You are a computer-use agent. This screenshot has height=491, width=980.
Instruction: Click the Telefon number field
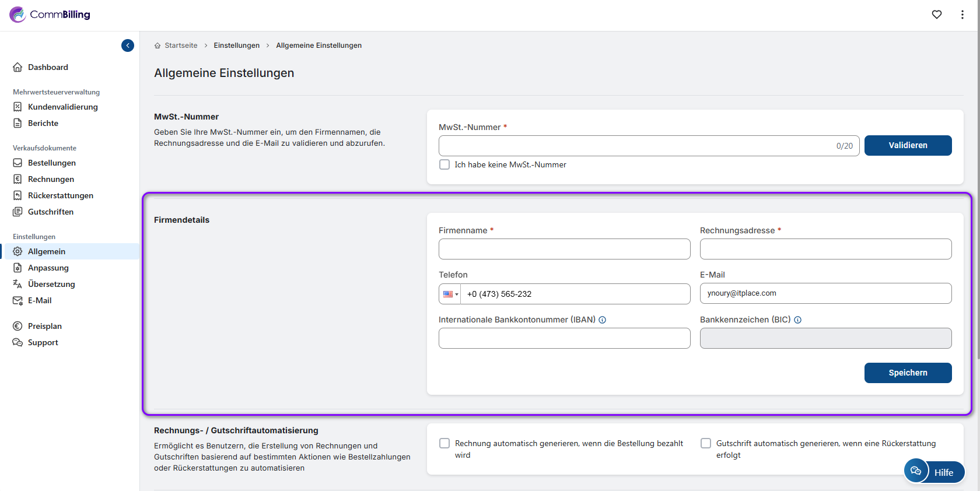[x=575, y=294]
